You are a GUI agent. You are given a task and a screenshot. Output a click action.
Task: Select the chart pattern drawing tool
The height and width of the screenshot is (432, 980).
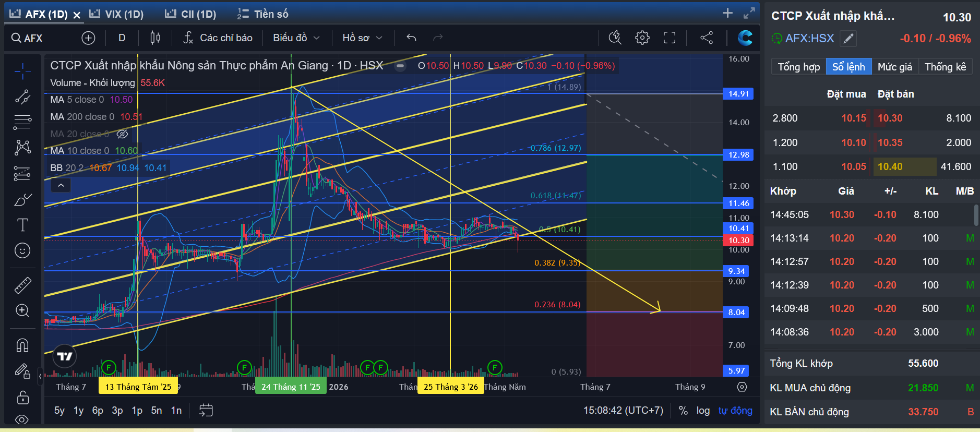tap(22, 147)
